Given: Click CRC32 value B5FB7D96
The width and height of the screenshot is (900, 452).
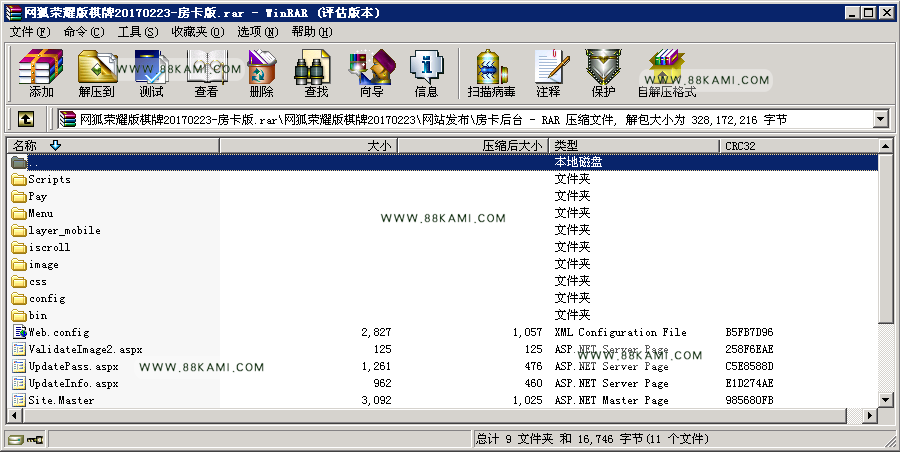Looking at the screenshot, I should pyautogui.click(x=749, y=332).
